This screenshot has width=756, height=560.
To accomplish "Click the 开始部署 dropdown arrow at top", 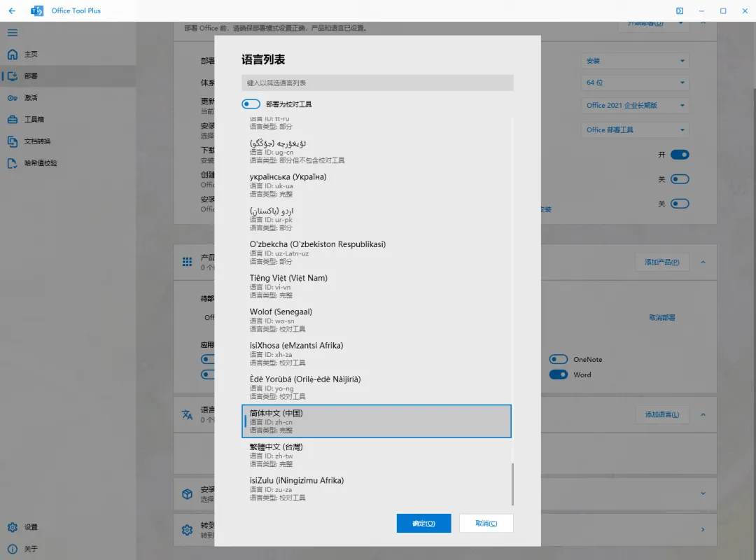I will 681,23.
